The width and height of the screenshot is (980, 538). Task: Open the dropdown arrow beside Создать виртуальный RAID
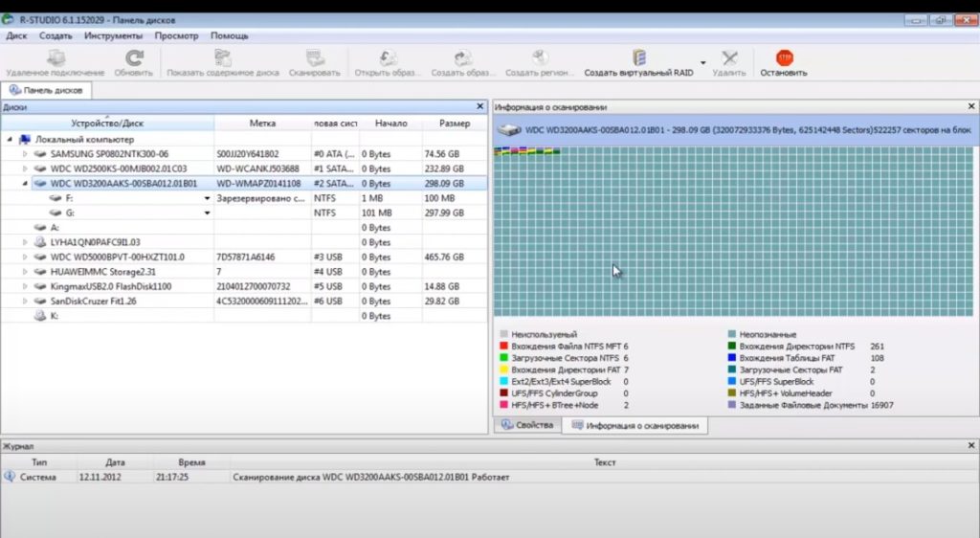(x=702, y=62)
